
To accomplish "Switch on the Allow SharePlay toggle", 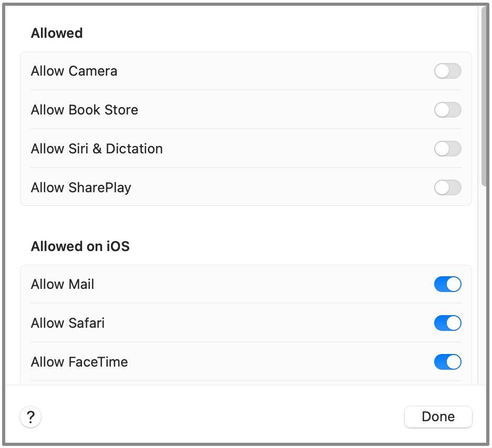I will 447,187.
